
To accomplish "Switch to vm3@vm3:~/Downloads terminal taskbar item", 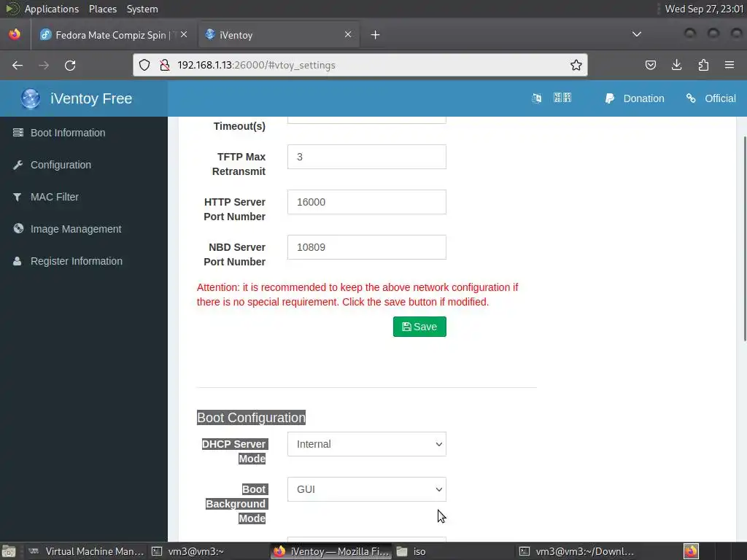I will pos(576,551).
